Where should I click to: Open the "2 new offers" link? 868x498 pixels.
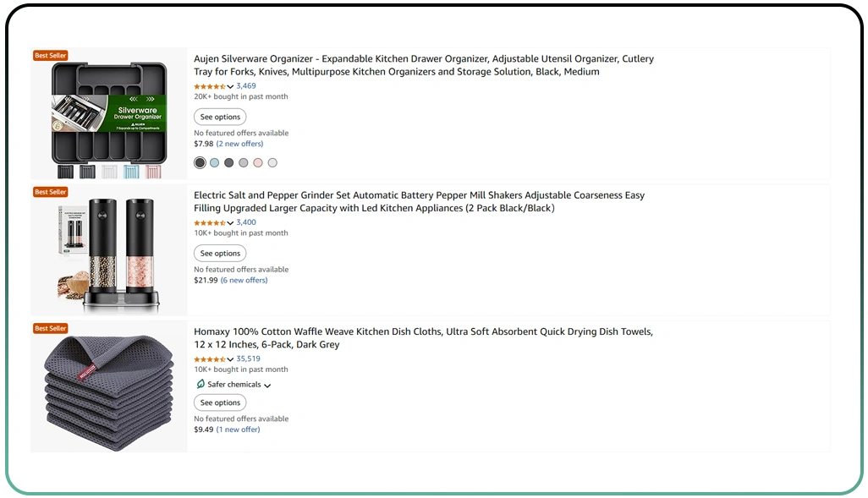(x=239, y=143)
